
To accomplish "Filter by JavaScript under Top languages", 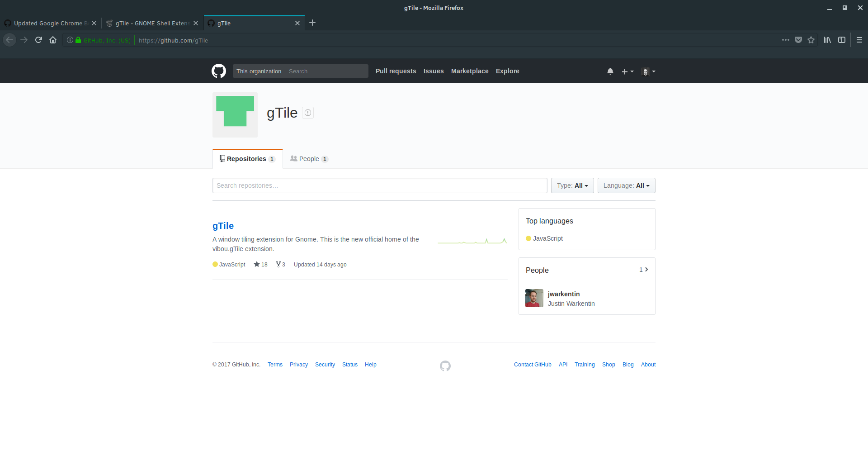I will (544, 238).
